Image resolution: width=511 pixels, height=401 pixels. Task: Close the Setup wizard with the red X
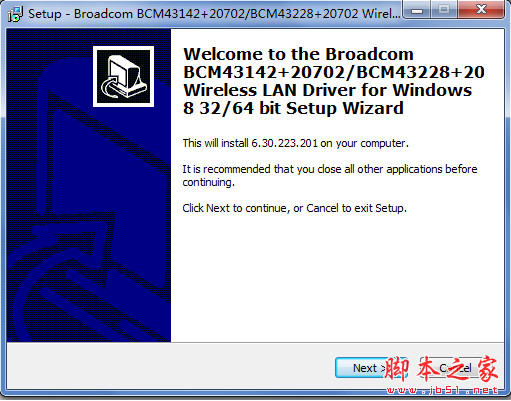coord(481,10)
